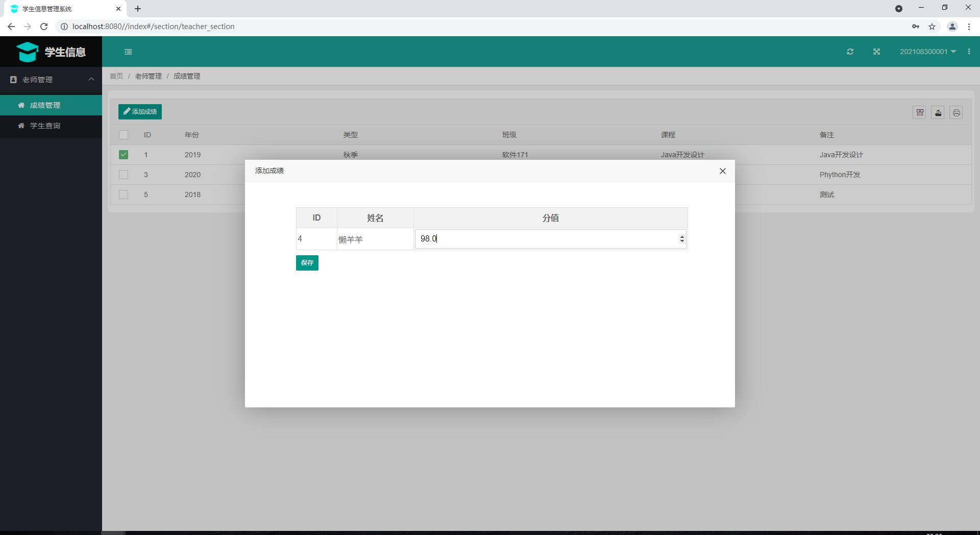Uncheck the row with ID 1
The height and width of the screenshot is (535, 980).
124,154
